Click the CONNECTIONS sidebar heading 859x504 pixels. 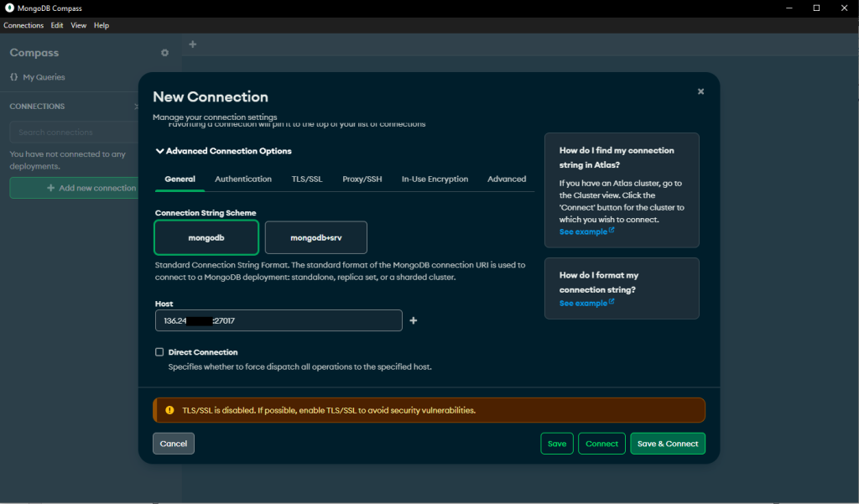click(37, 107)
